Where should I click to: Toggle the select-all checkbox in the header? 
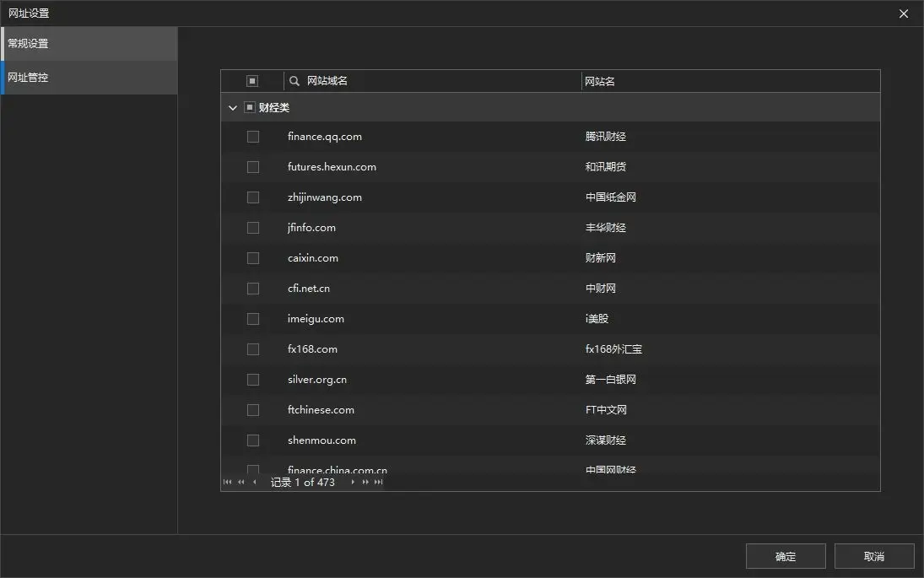pyautogui.click(x=252, y=81)
